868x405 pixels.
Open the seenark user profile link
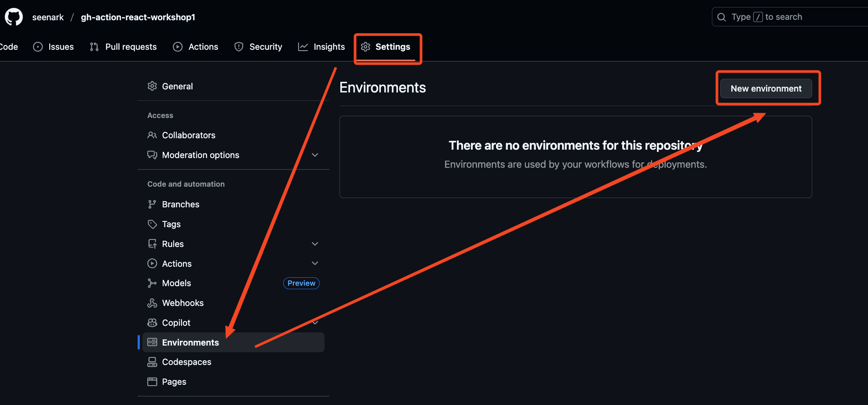(48, 17)
